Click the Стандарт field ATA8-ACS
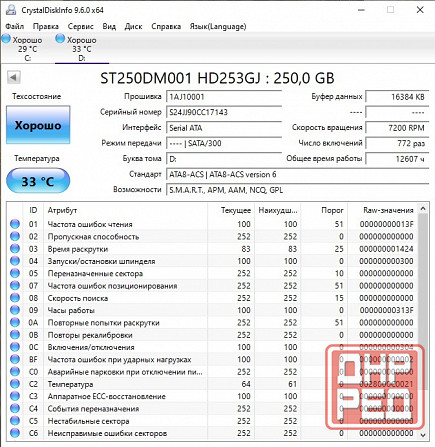This screenshot has width=435, height=447. (297, 174)
